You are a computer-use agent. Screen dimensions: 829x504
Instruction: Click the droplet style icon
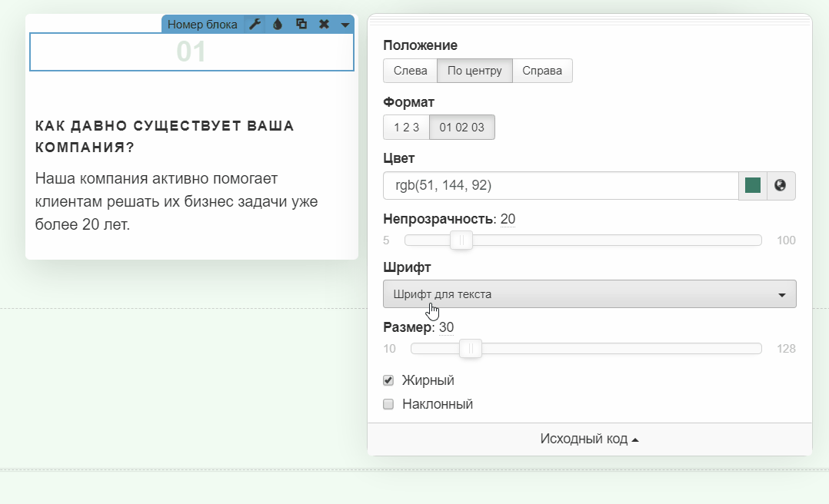pyautogui.click(x=278, y=24)
